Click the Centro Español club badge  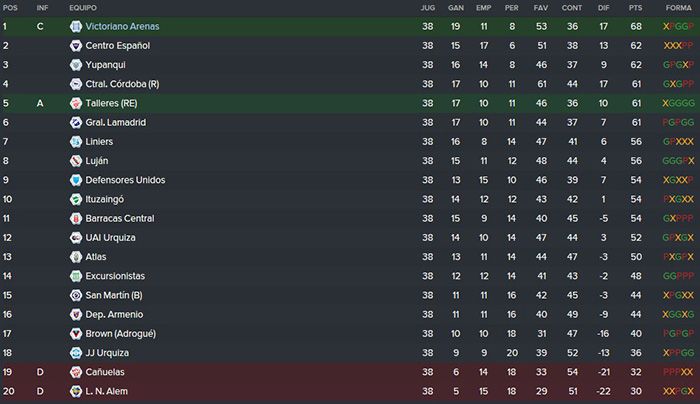[76, 46]
